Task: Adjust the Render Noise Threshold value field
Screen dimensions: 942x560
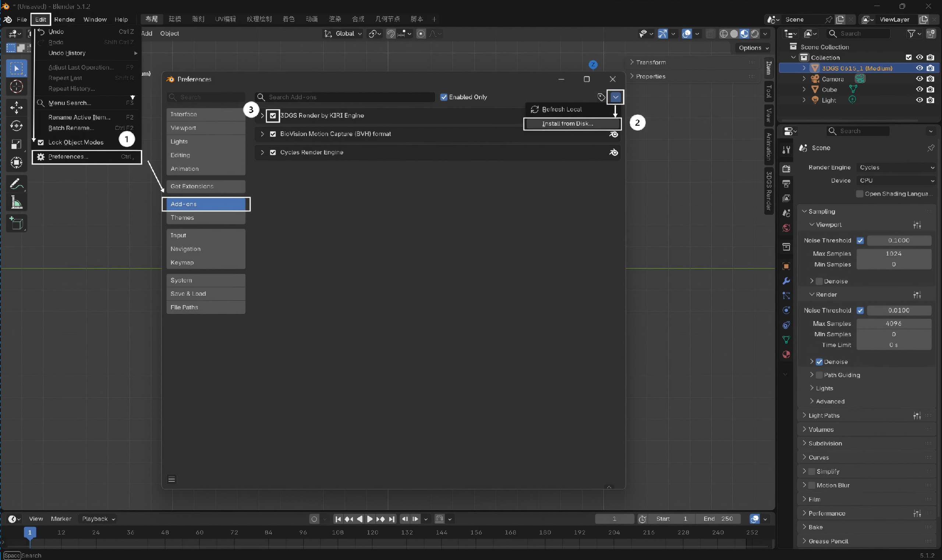Action: click(x=899, y=311)
